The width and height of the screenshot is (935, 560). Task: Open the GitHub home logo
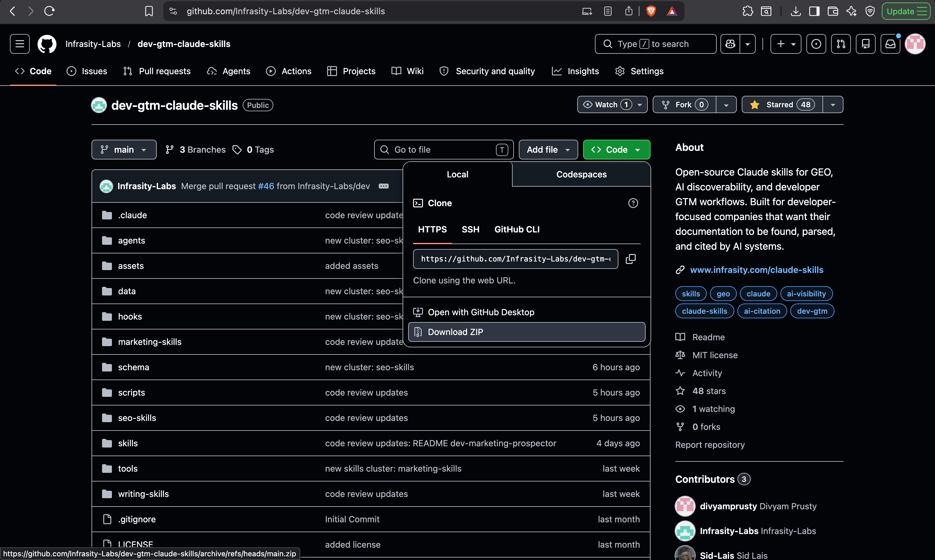click(47, 44)
